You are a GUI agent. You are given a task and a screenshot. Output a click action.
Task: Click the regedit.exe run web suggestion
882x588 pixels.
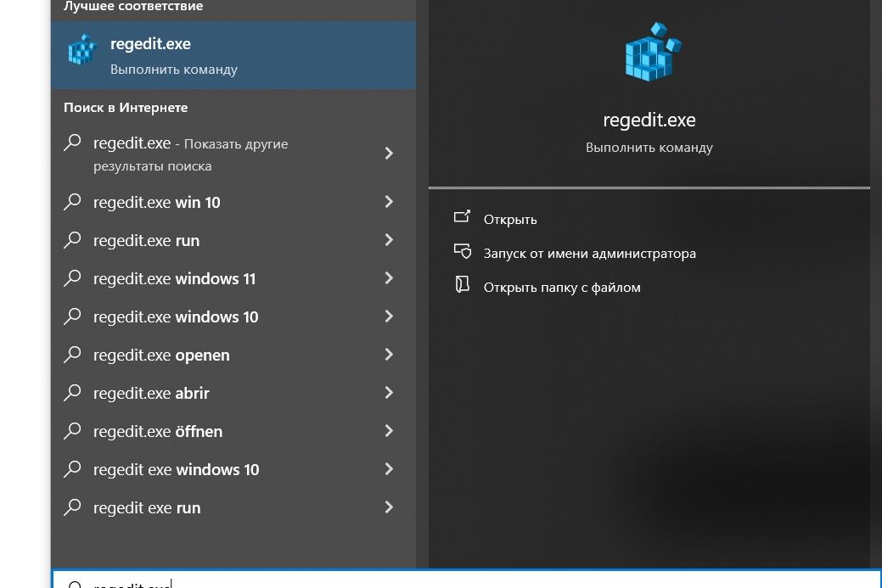click(146, 240)
